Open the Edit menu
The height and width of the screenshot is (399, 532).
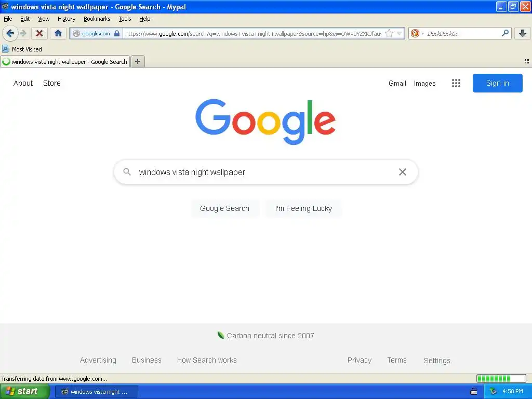[x=25, y=19]
